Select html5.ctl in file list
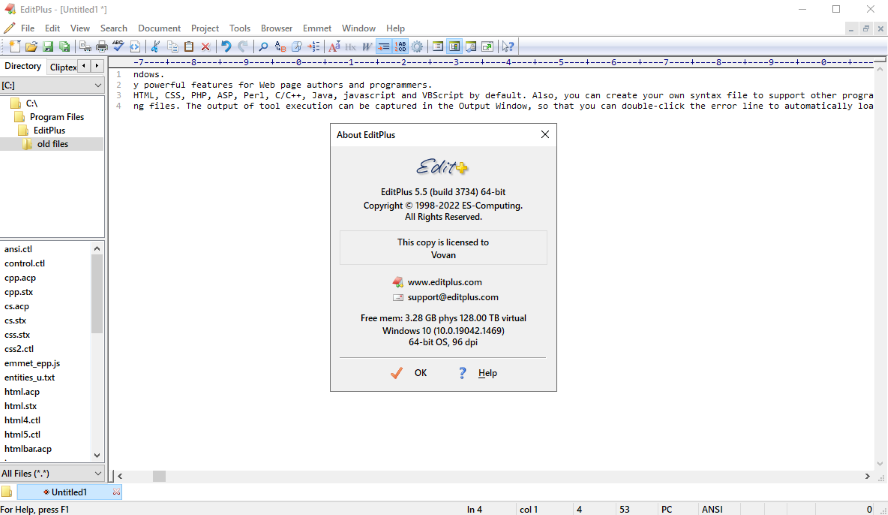The height and width of the screenshot is (515, 888). [x=23, y=435]
